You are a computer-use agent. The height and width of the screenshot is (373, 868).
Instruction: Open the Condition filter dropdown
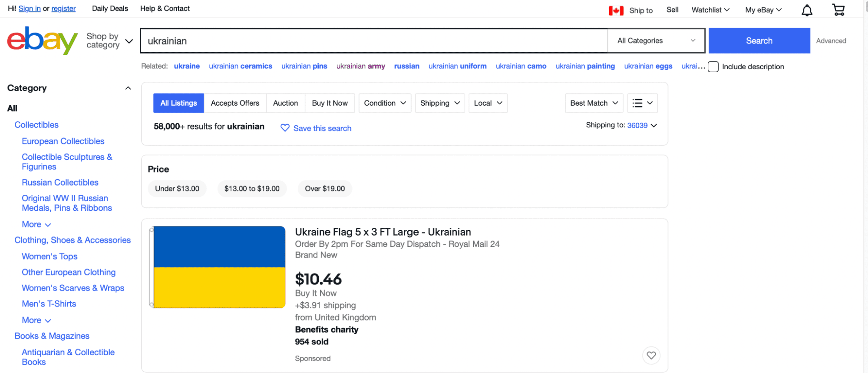pyautogui.click(x=385, y=103)
